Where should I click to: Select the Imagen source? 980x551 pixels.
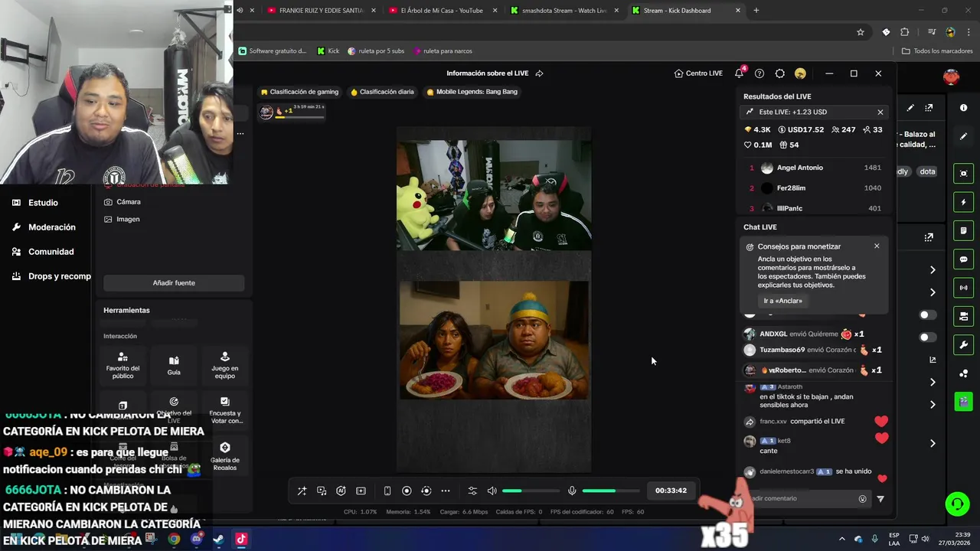pyautogui.click(x=122, y=219)
